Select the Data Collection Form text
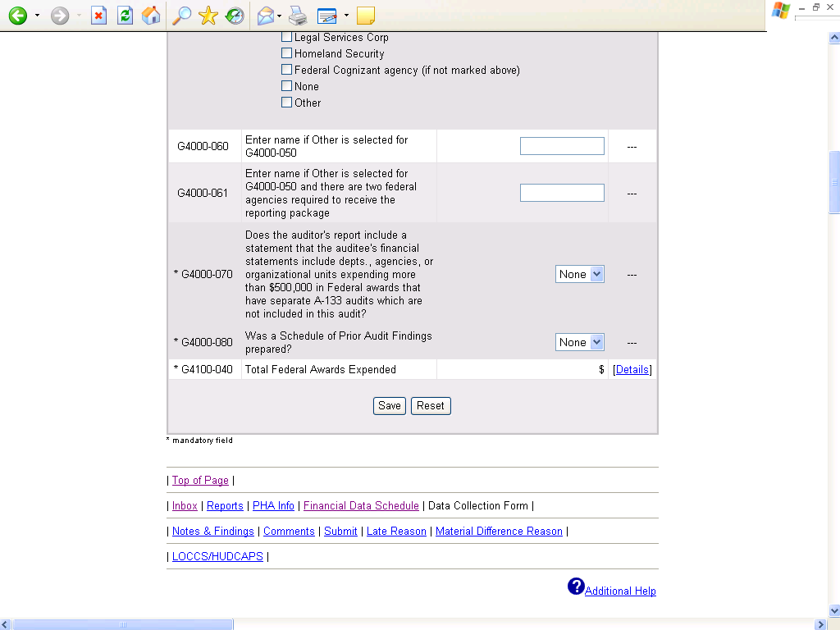 pyautogui.click(x=478, y=505)
